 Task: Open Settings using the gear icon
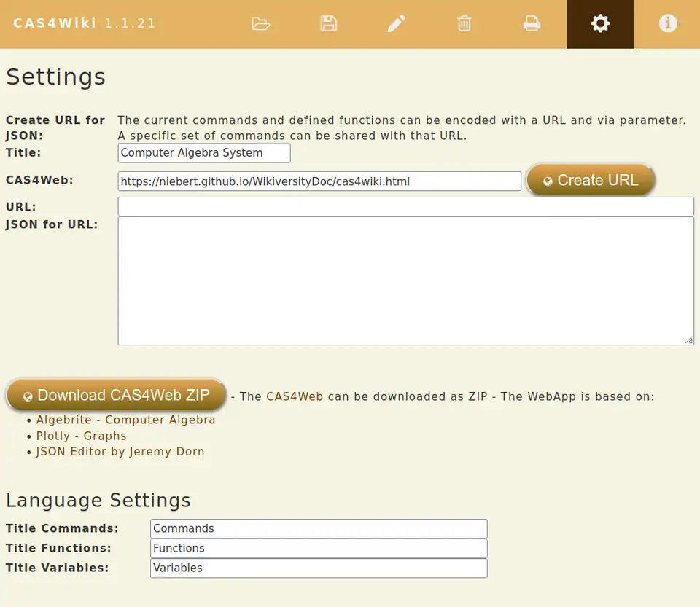[x=599, y=23]
